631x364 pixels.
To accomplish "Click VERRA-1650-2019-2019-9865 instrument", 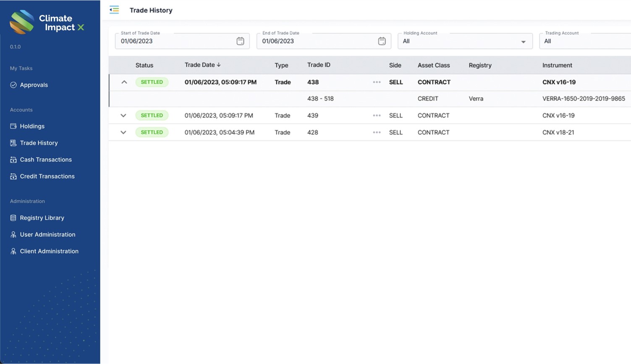I will pyautogui.click(x=584, y=99).
